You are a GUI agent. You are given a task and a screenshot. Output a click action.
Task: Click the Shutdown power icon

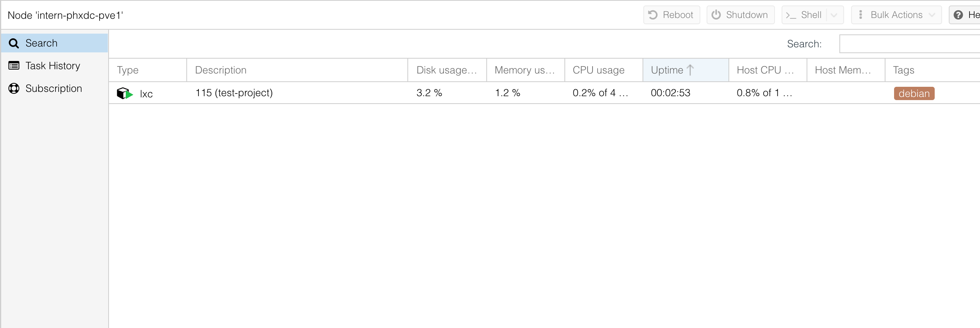point(717,14)
